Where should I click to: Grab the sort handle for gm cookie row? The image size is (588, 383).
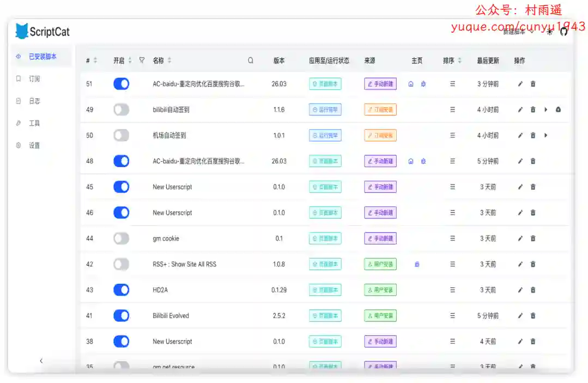(x=452, y=239)
